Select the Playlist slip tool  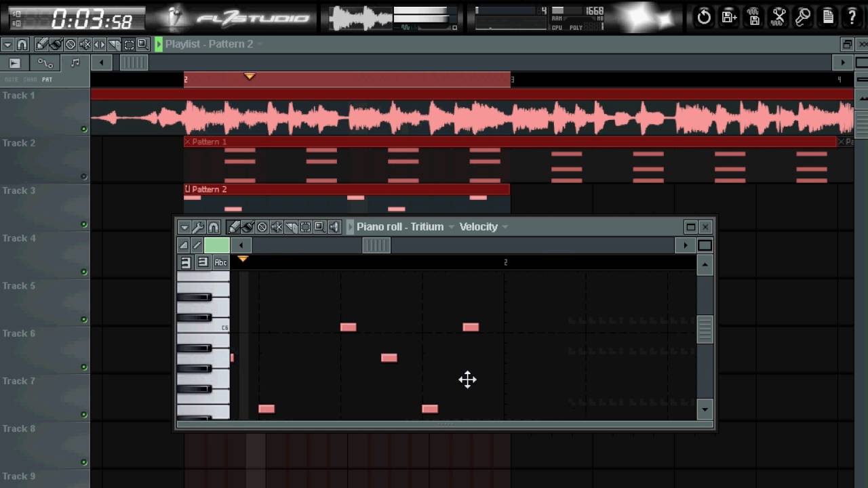100,45
